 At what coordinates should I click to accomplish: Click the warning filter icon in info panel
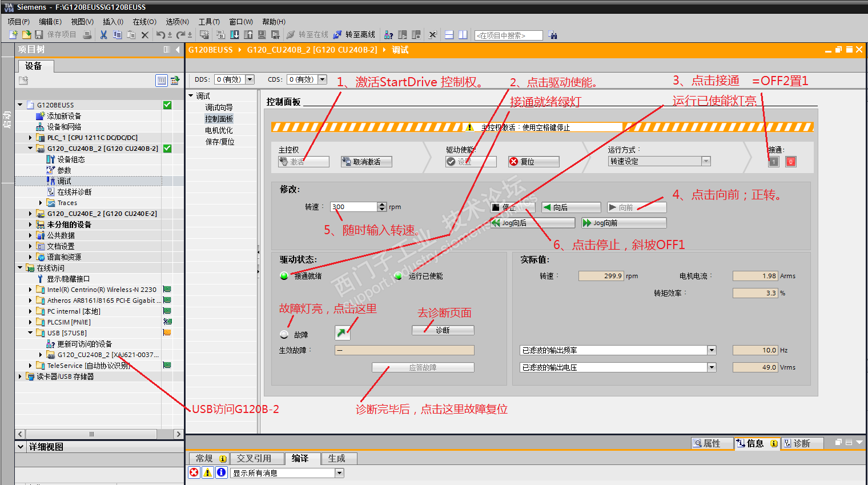tap(208, 472)
